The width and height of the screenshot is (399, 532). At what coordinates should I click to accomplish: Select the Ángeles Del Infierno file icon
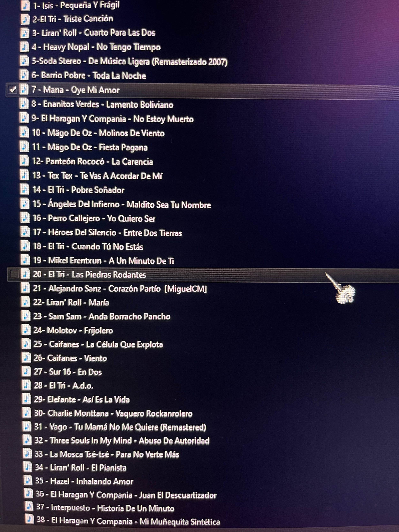25,204
